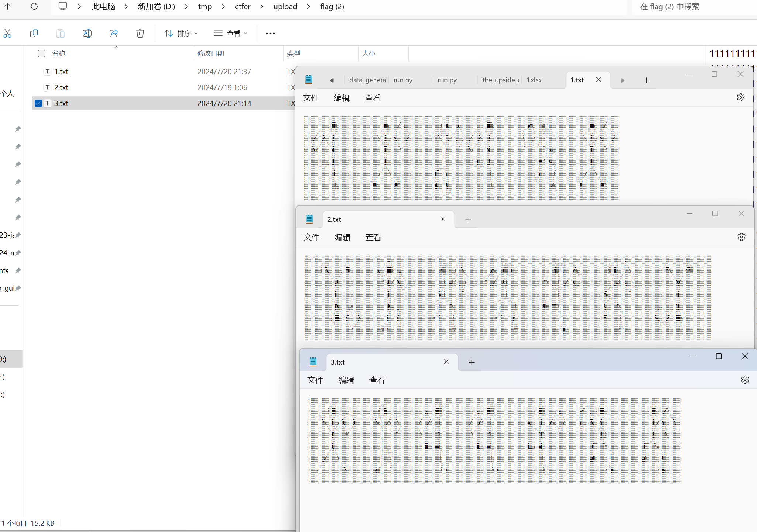This screenshot has width=757, height=532.
Task: Click 此电脑 in the address bar
Action: point(103,7)
